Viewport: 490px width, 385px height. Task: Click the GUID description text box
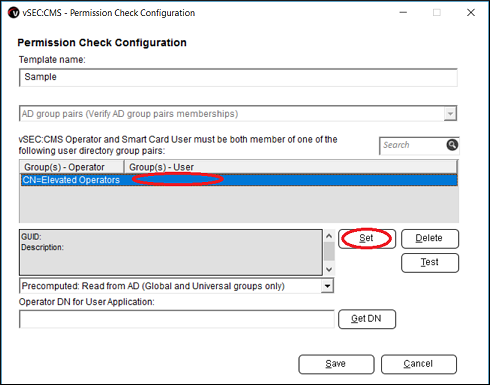pos(171,252)
